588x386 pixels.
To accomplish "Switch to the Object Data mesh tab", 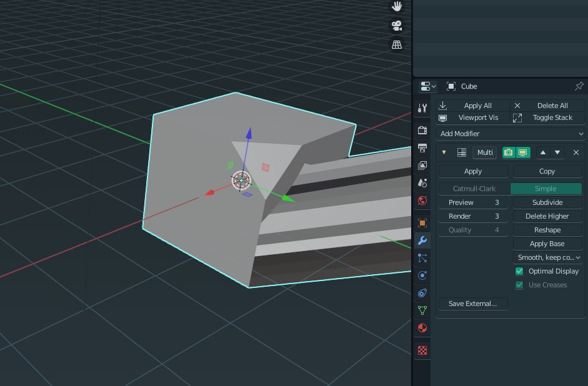I will tap(422, 310).
